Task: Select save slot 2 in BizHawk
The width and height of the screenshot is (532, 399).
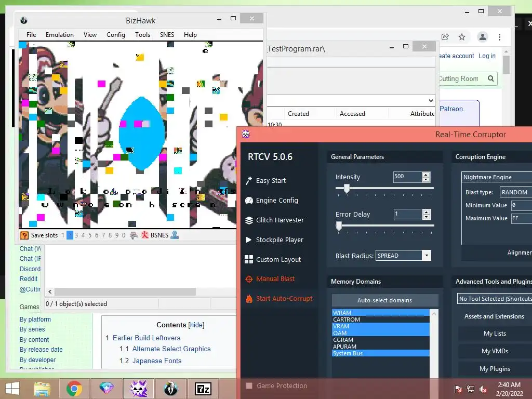Action: (x=70, y=235)
